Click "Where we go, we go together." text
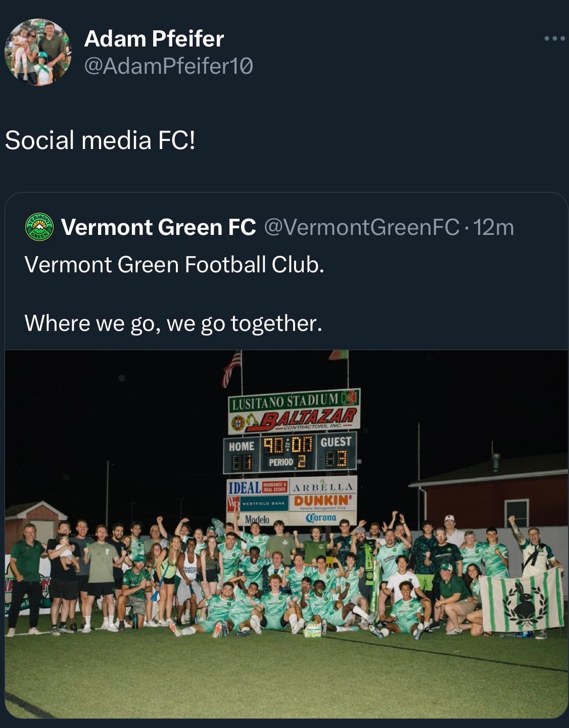This screenshot has width=569, height=728. coord(173,323)
